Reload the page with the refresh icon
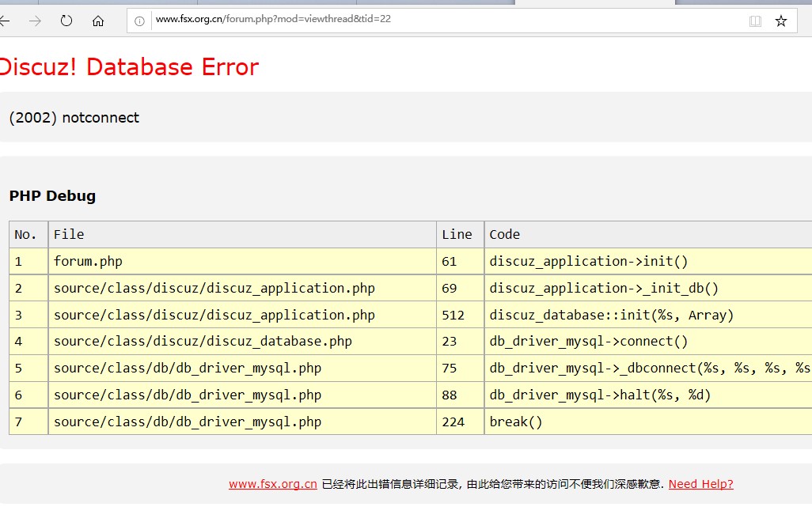The height and width of the screenshot is (518, 812). tap(66, 21)
